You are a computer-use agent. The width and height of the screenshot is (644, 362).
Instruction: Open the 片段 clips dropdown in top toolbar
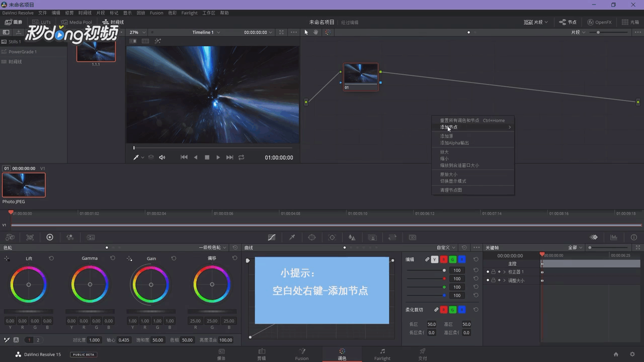click(536, 22)
